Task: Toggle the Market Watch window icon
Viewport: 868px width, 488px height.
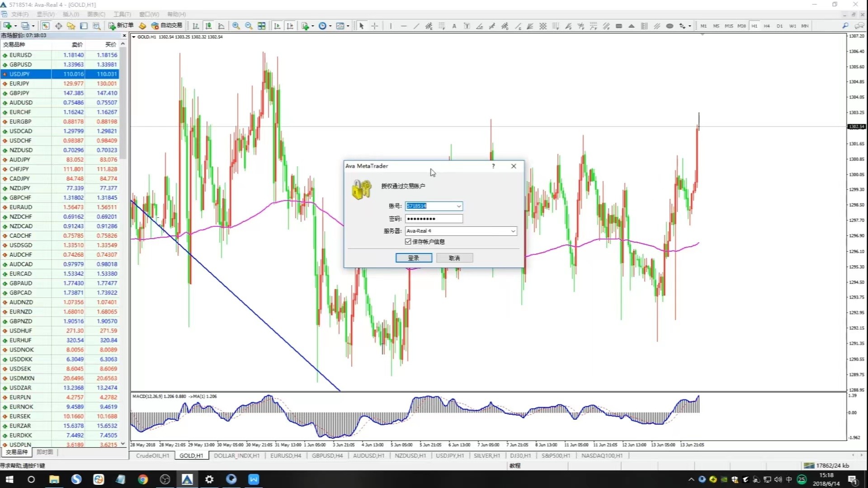Action: pyautogui.click(x=46, y=26)
